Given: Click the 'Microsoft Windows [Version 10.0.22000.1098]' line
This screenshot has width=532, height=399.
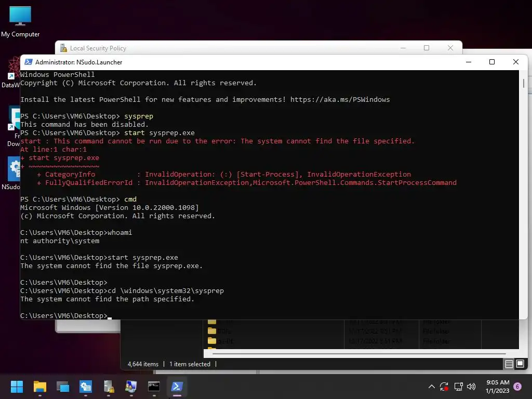Looking at the screenshot, I should [110, 208].
